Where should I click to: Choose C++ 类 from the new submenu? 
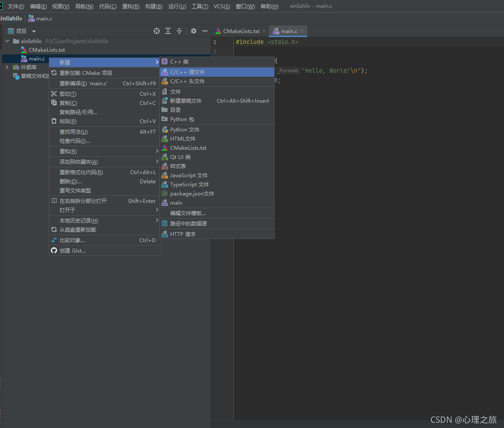(217, 62)
